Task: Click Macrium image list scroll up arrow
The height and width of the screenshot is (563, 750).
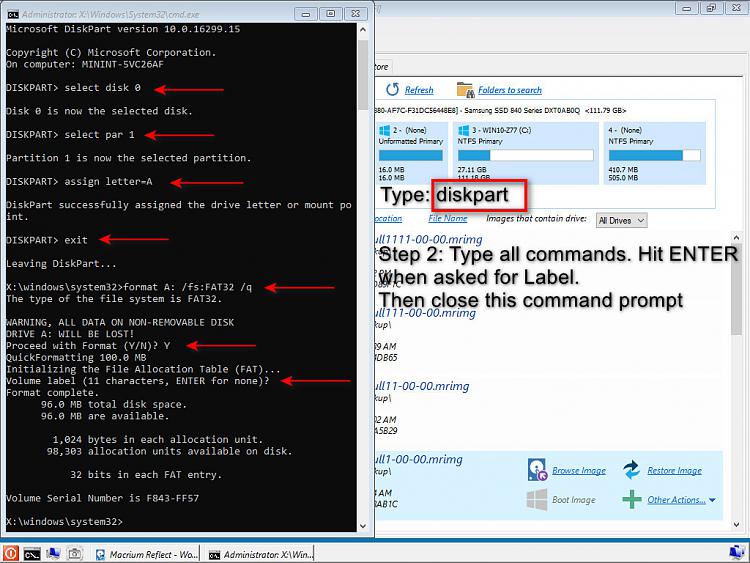Action: click(x=736, y=238)
